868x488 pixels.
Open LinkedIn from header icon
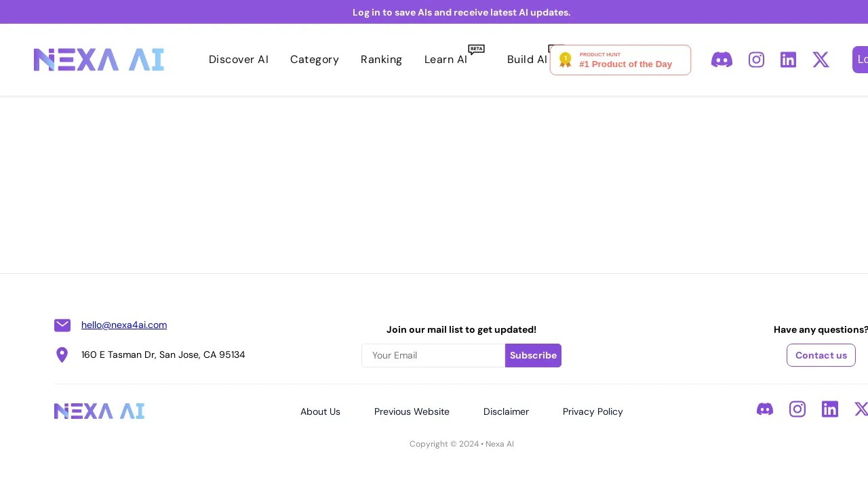click(788, 60)
